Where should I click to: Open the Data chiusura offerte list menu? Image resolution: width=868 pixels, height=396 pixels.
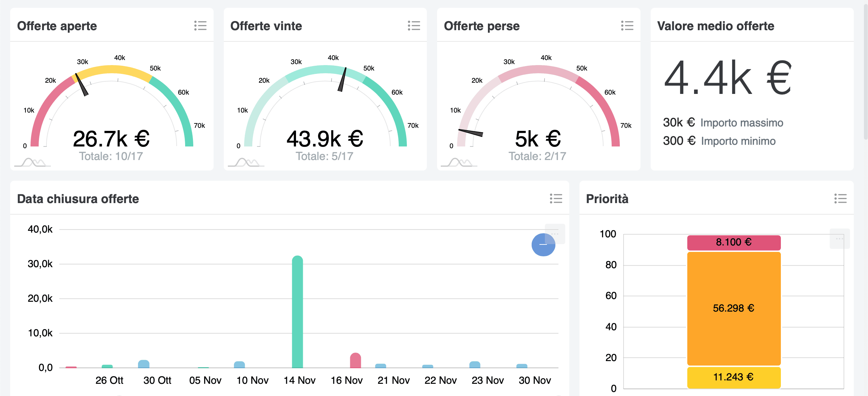click(556, 198)
